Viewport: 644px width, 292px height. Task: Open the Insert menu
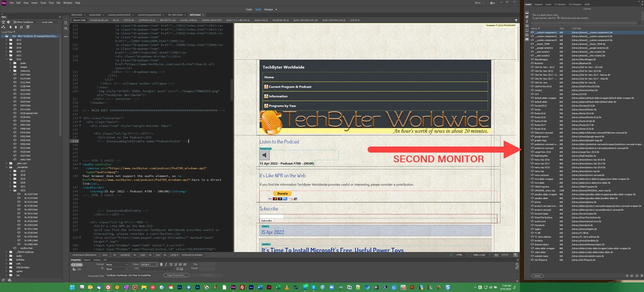(x=34, y=3)
